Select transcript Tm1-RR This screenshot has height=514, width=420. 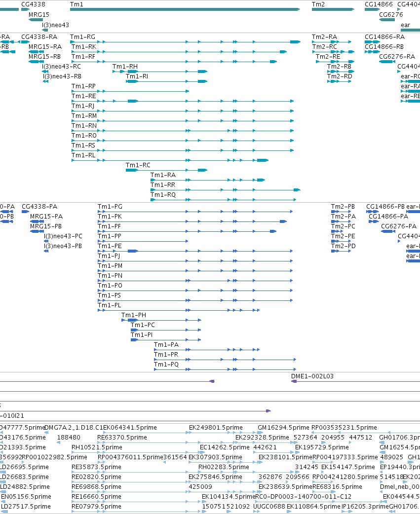[226, 189]
